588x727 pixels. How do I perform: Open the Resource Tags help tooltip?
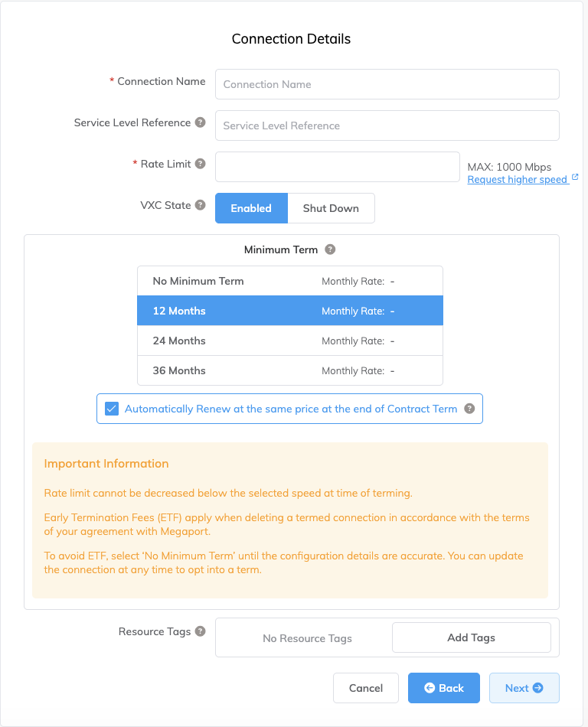coord(200,631)
